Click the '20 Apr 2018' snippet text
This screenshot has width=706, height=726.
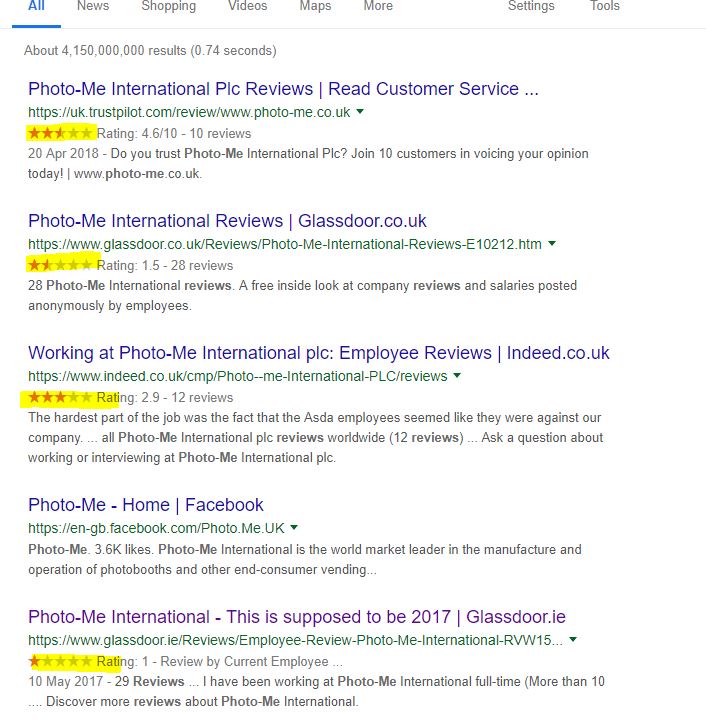coord(308,163)
